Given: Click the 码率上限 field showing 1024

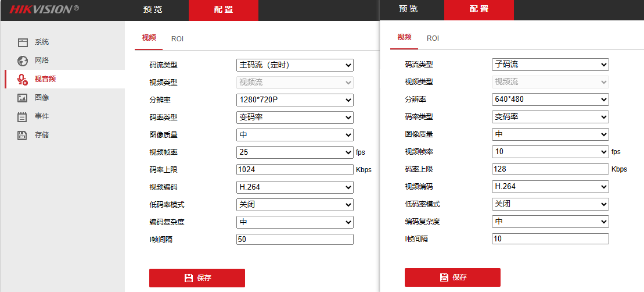Looking at the screenshot, I should point(295,169).
